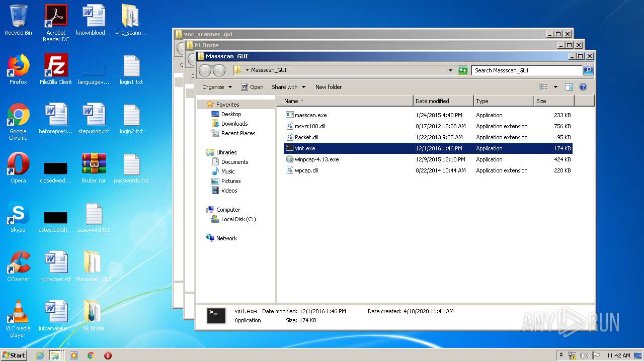Image resolution: width=644 pixels, height=362 pixels.
Task: Select vint.exe in file list
Action: 428,148
